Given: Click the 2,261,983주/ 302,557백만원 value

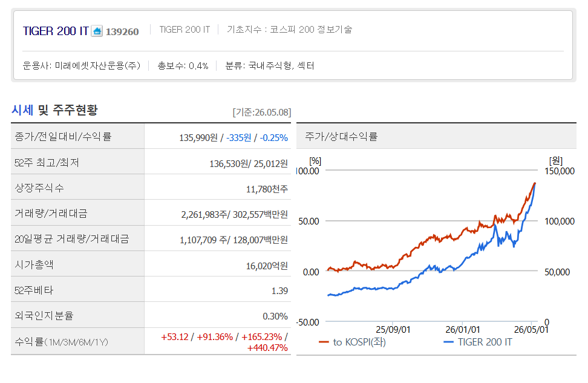Looking at the screenshot, I should 234,214.
